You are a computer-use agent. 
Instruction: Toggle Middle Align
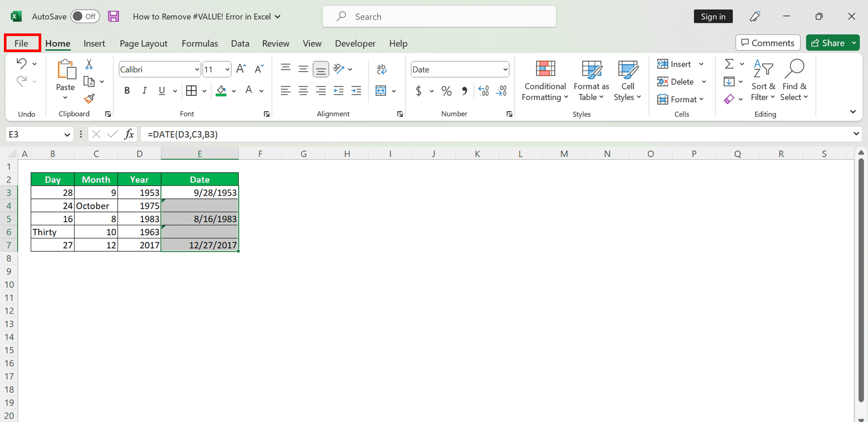point(303,69)
